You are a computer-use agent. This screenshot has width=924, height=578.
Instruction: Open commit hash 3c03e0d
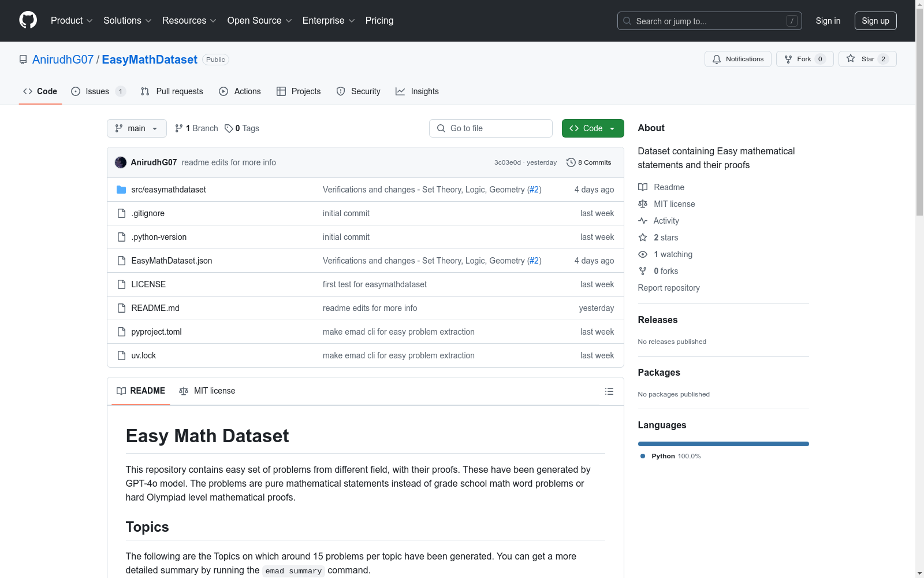[x=508, y=162]
